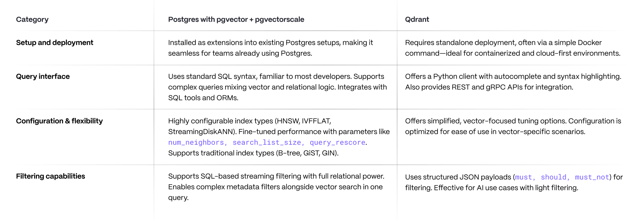Screen dimensions: 644x220
Task: Click the query_rescore code parameter
Action: (x=337, y=143)
